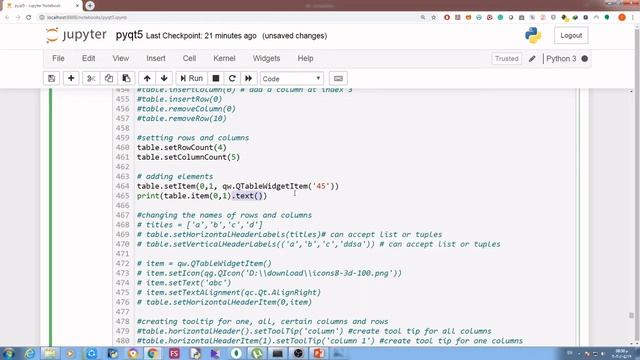Open Windows Start button in taskbar
Viewport: 640px width, 360px height.
click(x=8, y=353)
